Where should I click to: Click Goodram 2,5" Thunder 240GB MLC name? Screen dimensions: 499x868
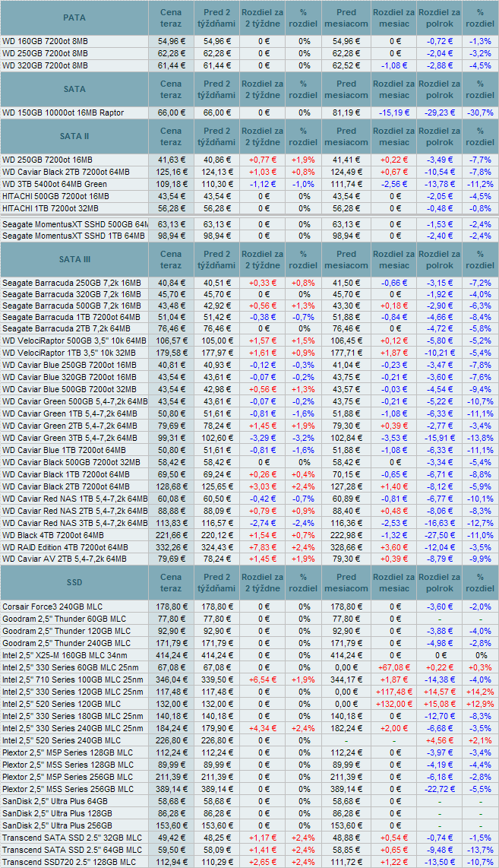66,643
